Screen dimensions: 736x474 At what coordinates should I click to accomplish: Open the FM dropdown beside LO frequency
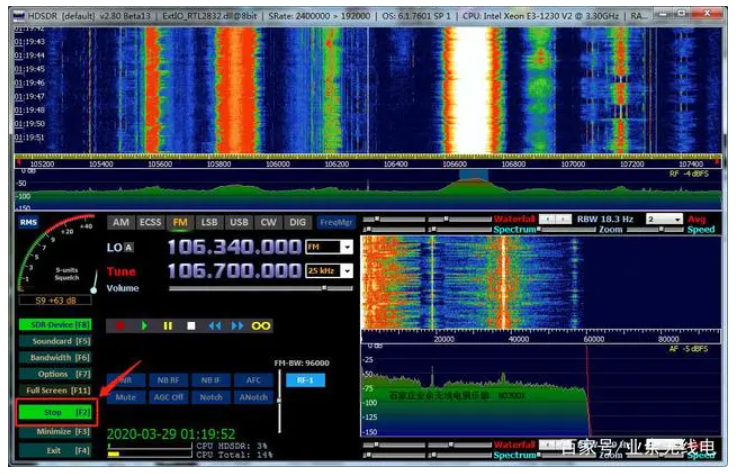[346, 246]
